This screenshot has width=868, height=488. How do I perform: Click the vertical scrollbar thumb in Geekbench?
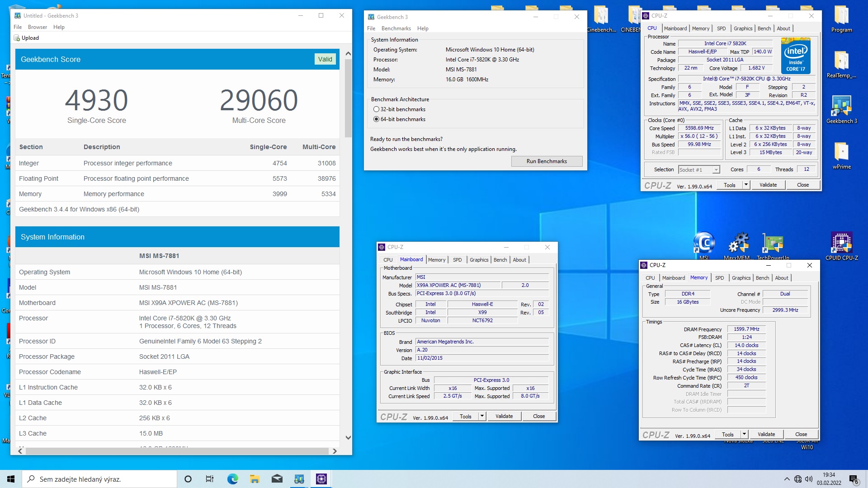[348, 98]
